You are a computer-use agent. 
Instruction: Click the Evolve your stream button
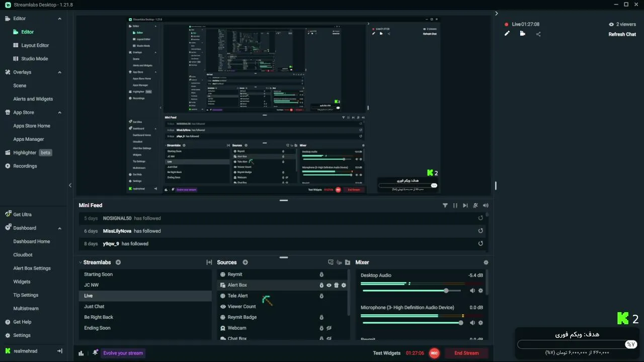123,353
